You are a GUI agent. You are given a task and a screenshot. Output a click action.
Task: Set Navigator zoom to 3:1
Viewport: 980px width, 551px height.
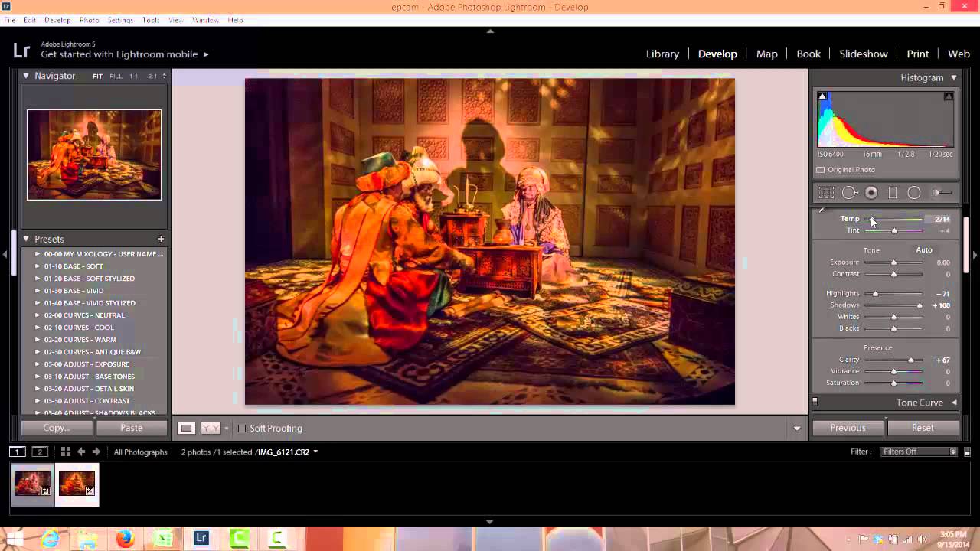[x=152, y=77]
